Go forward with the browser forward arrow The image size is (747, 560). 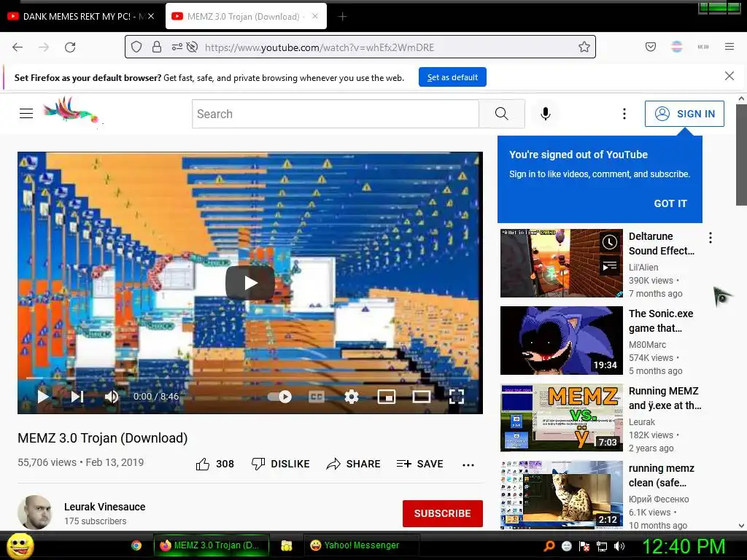[x=44, y=47]
